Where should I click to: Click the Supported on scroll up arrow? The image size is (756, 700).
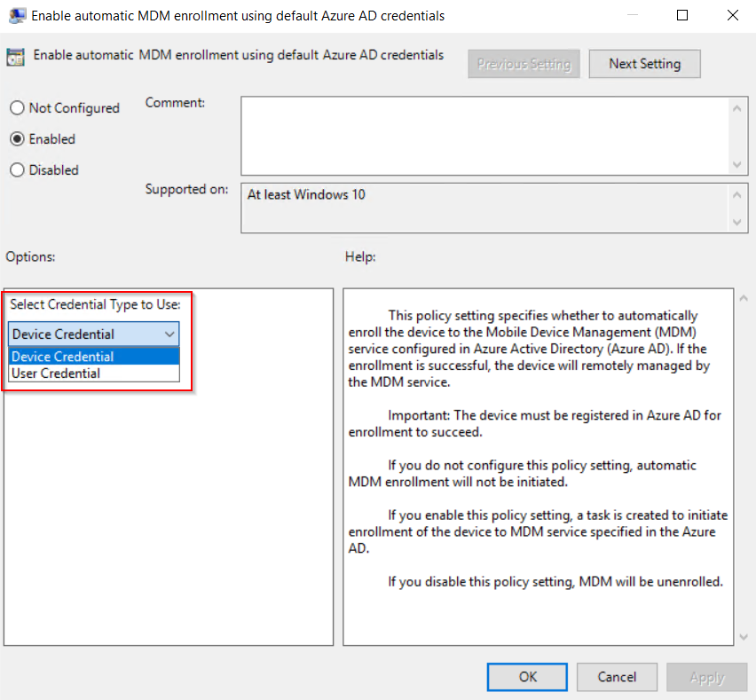point(736,195)
